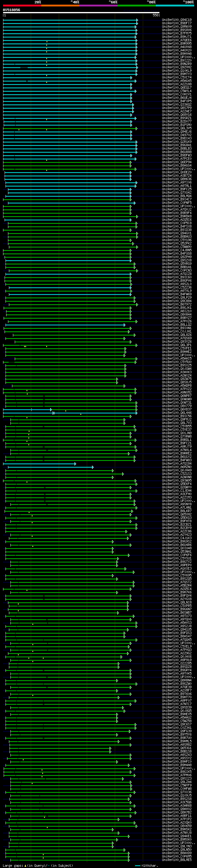Select hit UniRef100_A5ADP8
Viewport: 197px width, 868px height.
(x=177, y=386)
